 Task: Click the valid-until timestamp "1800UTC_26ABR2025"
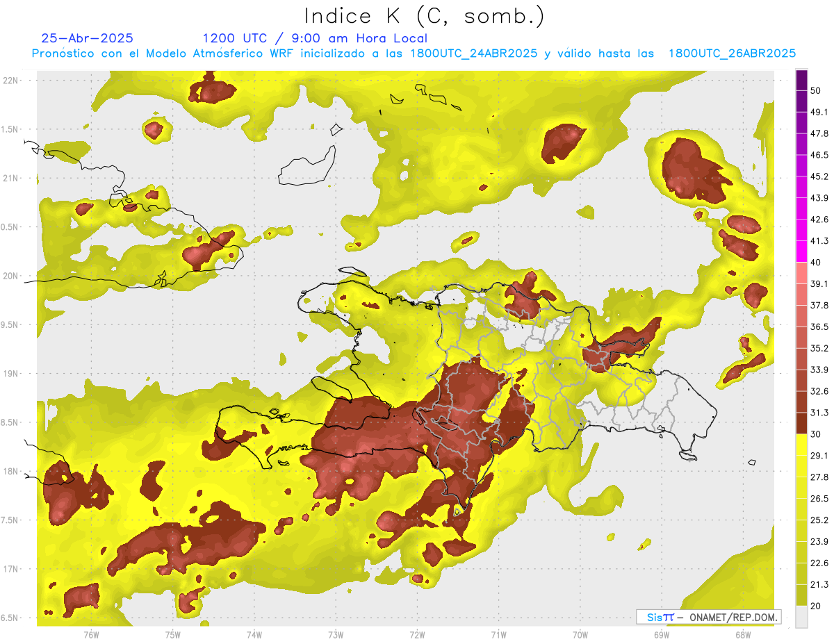[x=732, y=53]
